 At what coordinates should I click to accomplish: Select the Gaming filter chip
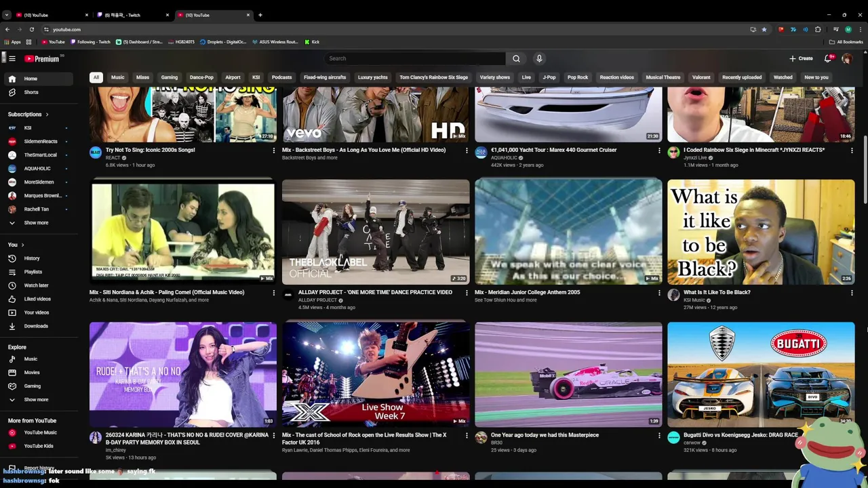pos(170,77)
